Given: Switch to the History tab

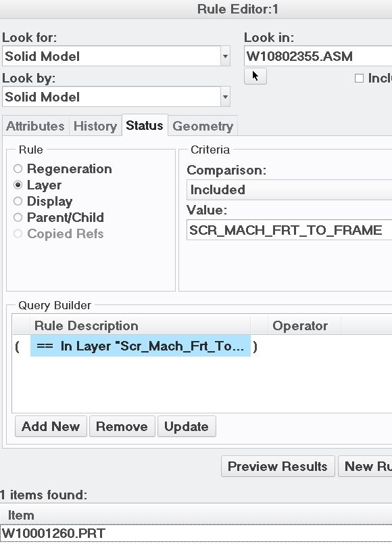Looking at the screenshot, I should [95, 126].
